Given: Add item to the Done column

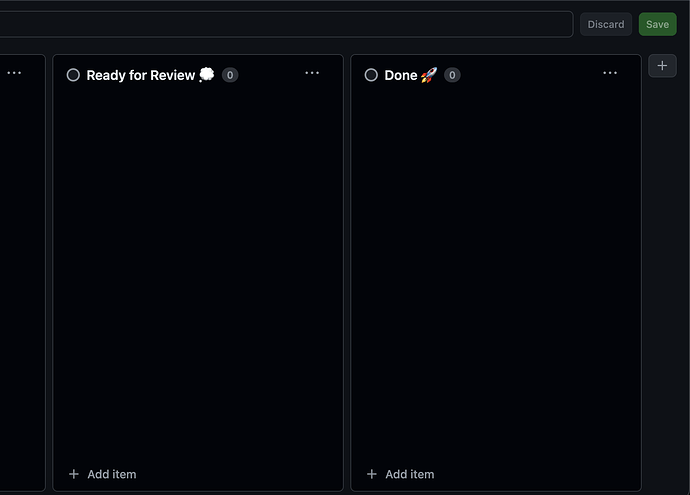Looking at the screenshot, I should pos(409,474).
